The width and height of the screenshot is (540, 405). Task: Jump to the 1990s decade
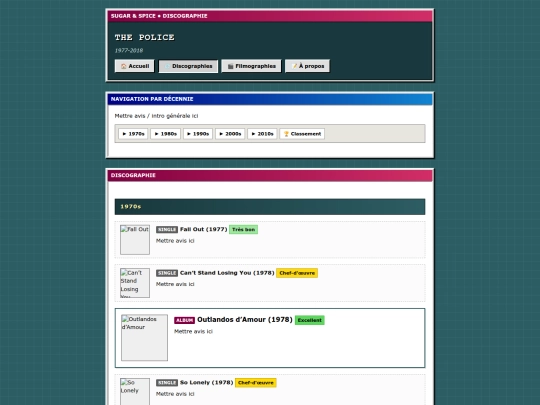198,134
